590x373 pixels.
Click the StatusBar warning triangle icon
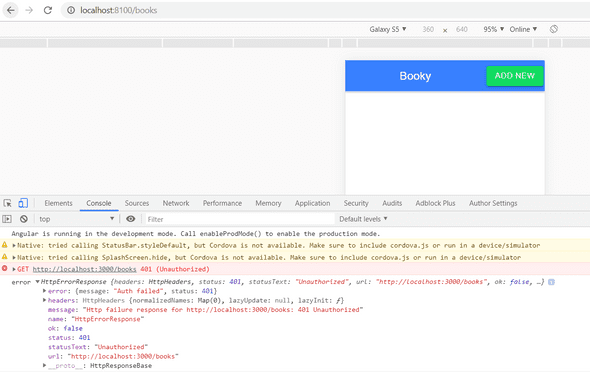(x=5, y=245)
